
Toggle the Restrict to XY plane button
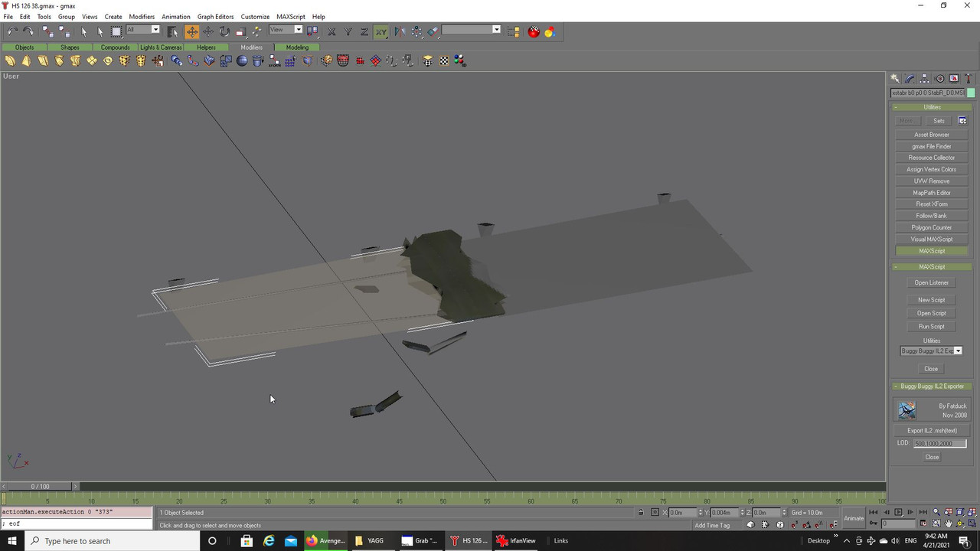click(x=381, y=31)
